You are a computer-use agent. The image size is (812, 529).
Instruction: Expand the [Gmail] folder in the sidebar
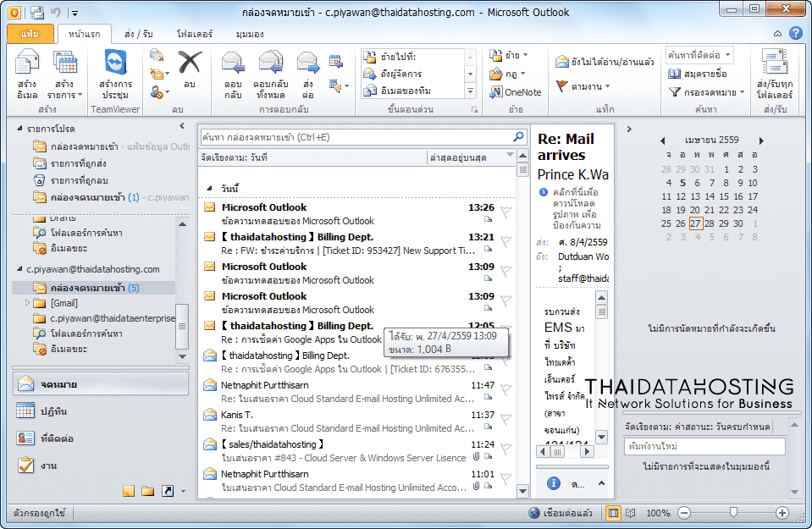point(26,301)
